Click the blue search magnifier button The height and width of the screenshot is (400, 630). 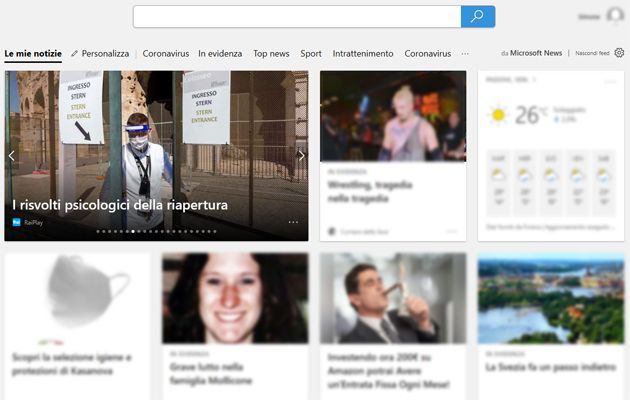477,17
